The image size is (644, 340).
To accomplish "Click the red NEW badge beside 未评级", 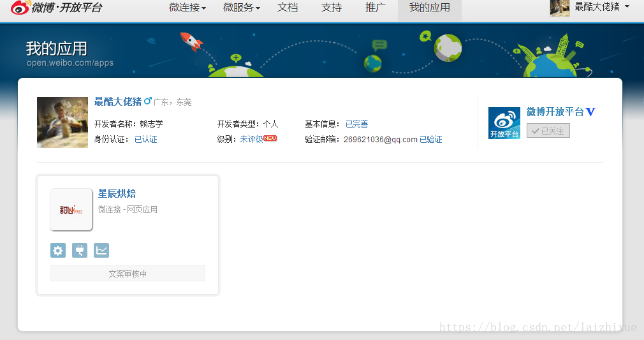I will (x=270, y=138).
